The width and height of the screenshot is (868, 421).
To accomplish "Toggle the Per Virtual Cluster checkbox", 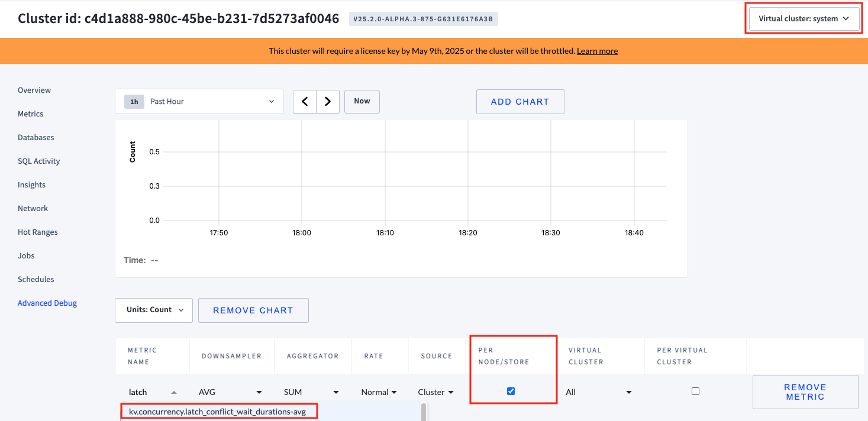I will (x=695, y=391).
